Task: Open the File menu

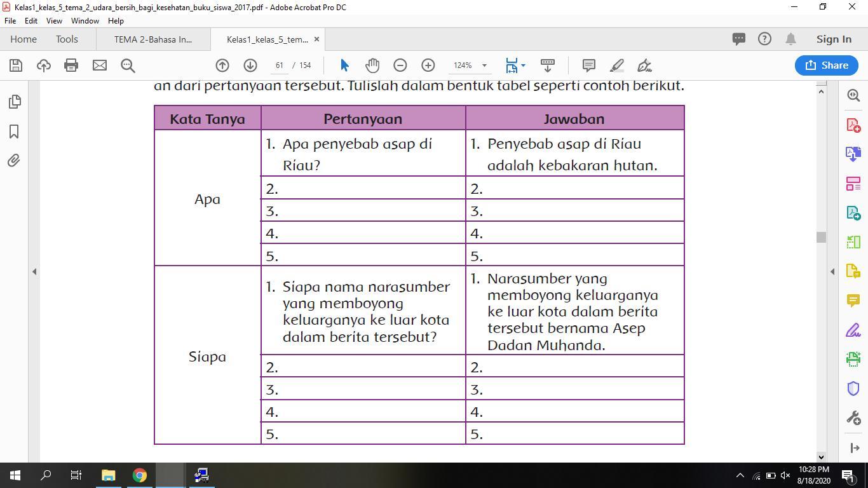Action: tap(10, 21)
